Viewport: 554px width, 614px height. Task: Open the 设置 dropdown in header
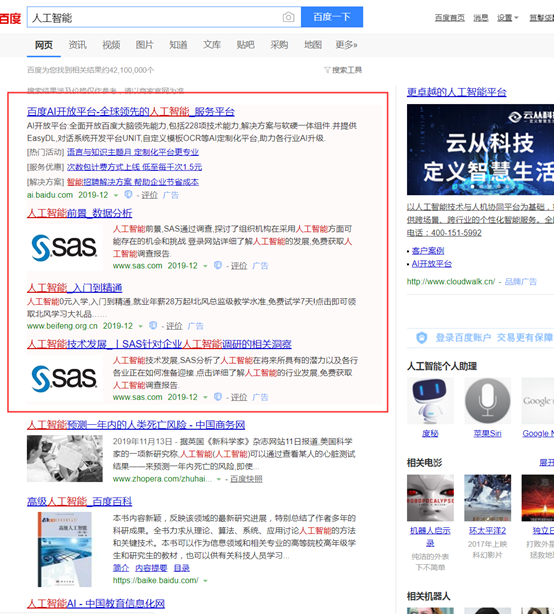pos(507,18)
